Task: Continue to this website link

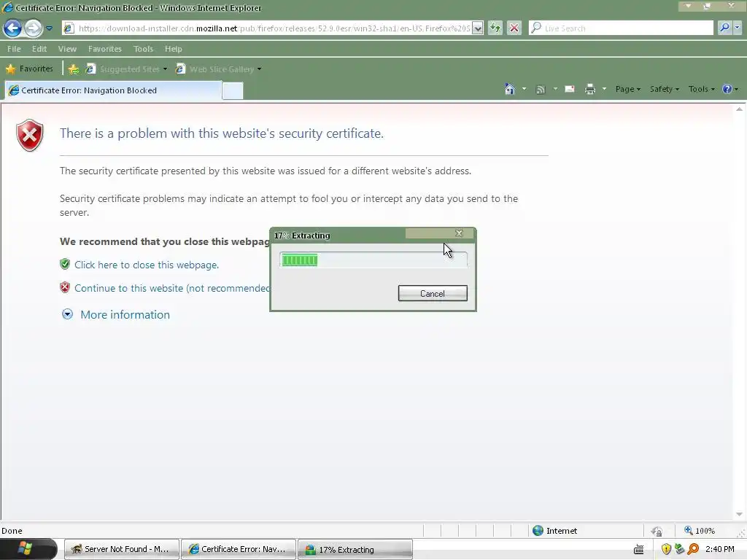Action: (x=172, y=288)
